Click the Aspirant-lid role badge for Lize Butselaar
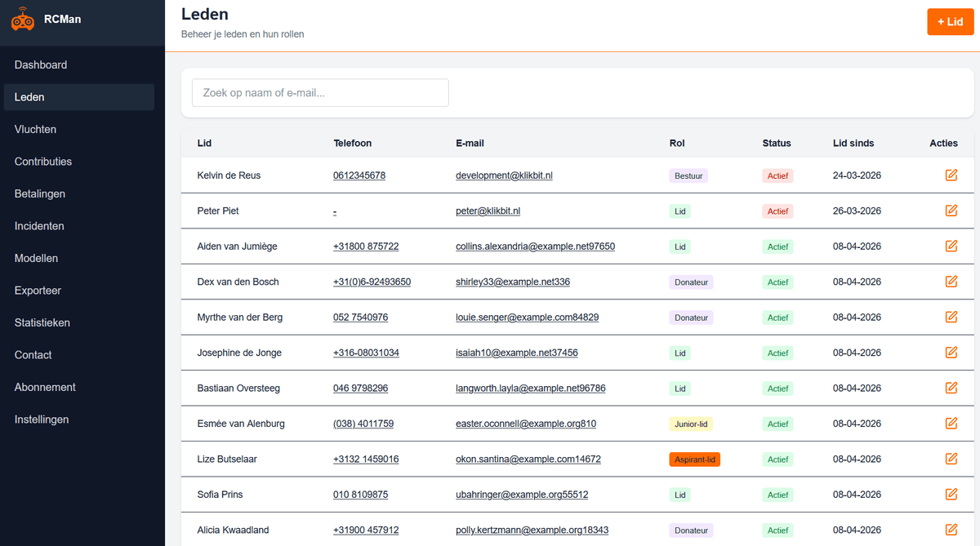980x546 pixels. 694,459
